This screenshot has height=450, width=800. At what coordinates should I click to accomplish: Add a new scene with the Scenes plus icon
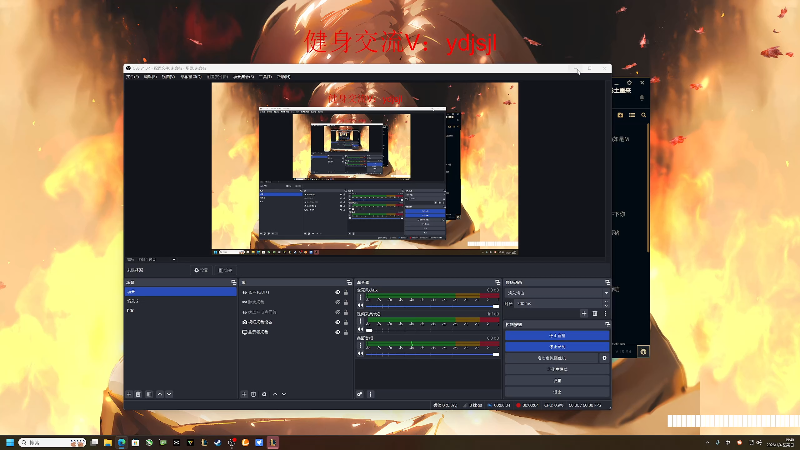pyautogui.click(x=129, y=394)
